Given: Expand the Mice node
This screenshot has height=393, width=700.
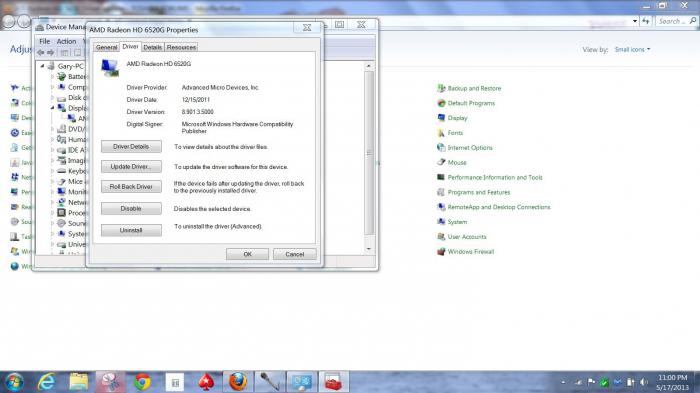Looking at the screenshot, I should (52, 182).
